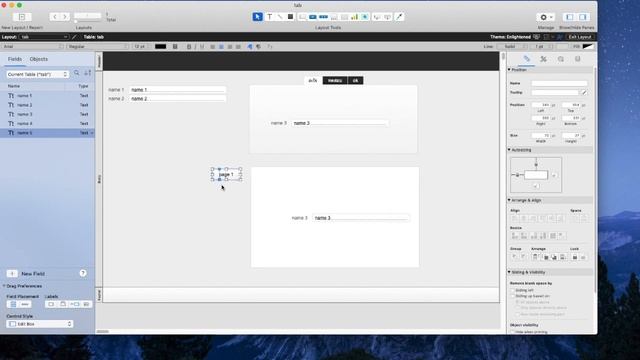Go to next layout arrow
This screenshot has height=360, width=640.
(65, 17)
